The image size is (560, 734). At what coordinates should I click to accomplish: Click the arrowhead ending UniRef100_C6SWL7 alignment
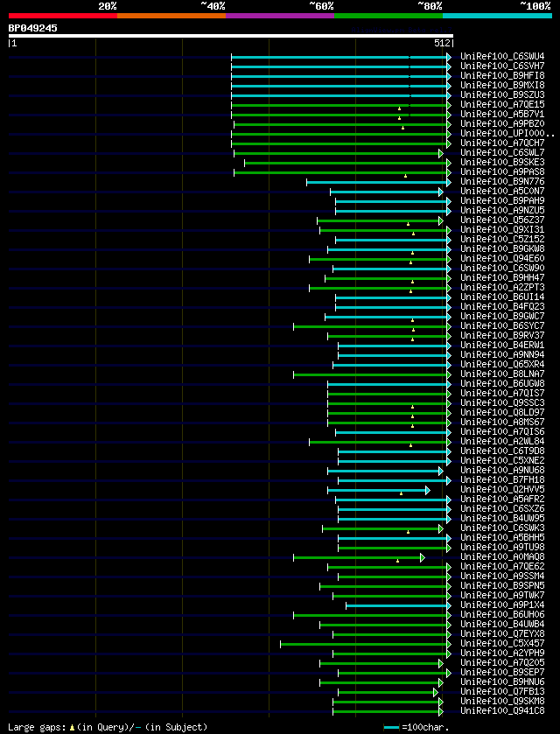click(x=441, y=153)
